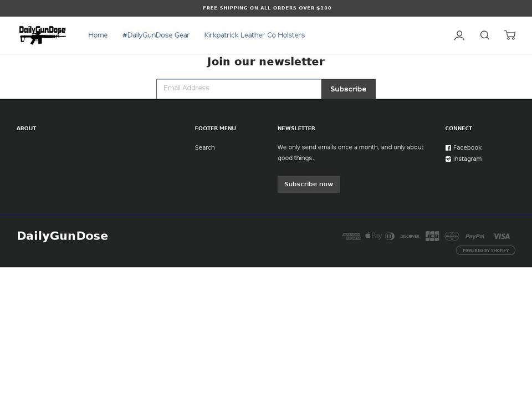The width and height of the screenshot is (532, 399).
Task: Click the Join our newsletter heading
Action: pos(265,62)
